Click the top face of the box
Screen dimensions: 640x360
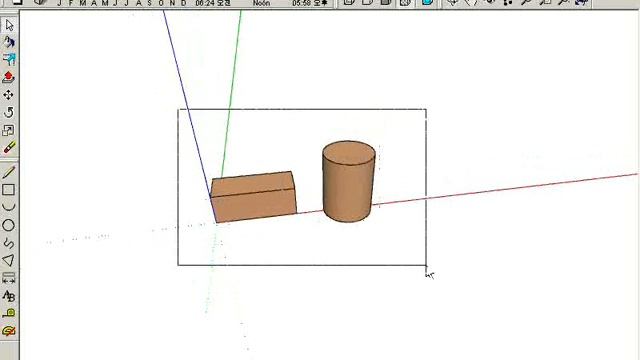[252, 184]
